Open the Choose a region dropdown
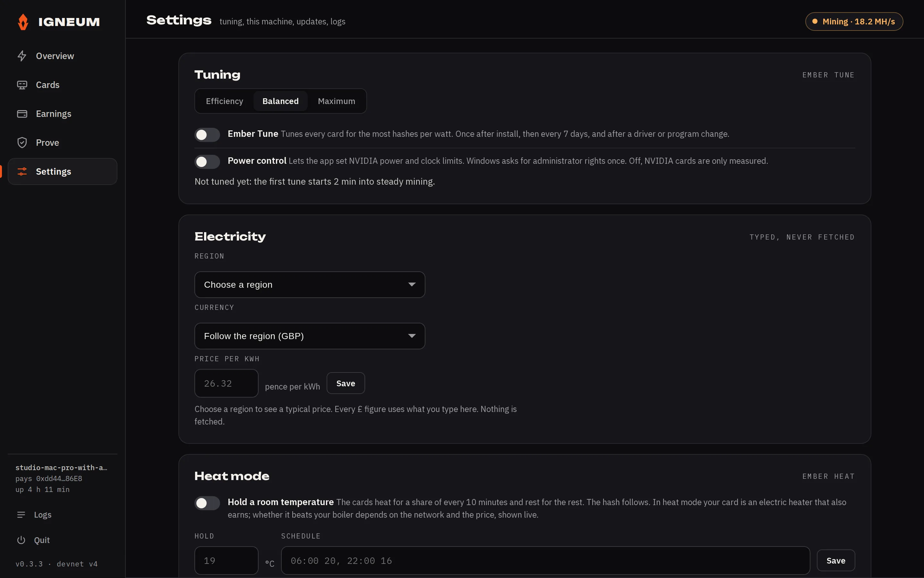 pos(310,285)
